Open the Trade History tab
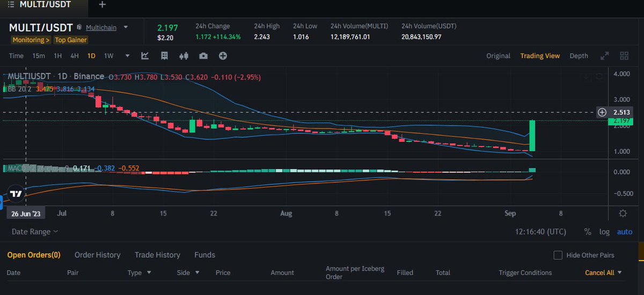 157,255
